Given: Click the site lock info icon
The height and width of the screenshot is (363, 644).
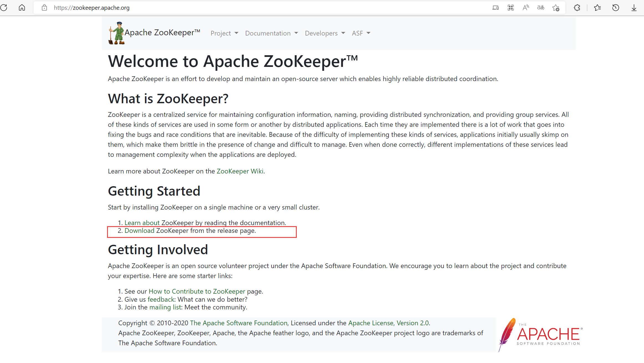Looking at the screenshot, I should pyautogui.click(x=44, y=7).
